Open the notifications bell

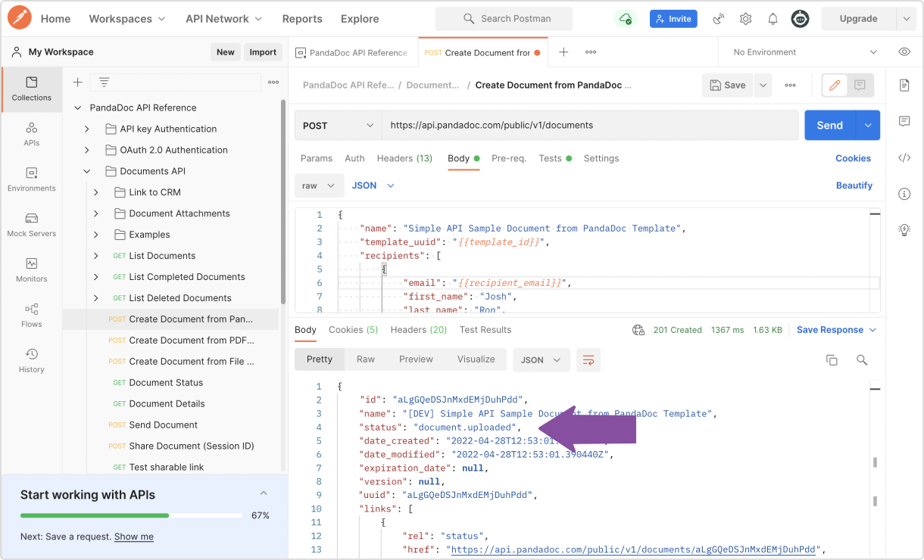pyautogui.click(x=773, y=19)
